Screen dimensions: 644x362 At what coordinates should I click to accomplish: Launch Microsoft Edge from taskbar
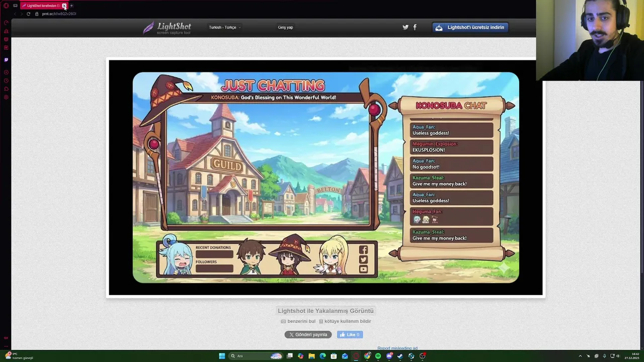click(323, 356)
